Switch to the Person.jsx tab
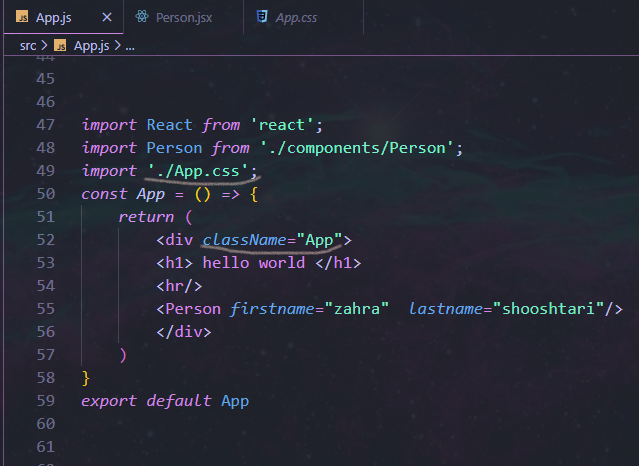This screenshot has width=639, height=466. pos(184,18)
